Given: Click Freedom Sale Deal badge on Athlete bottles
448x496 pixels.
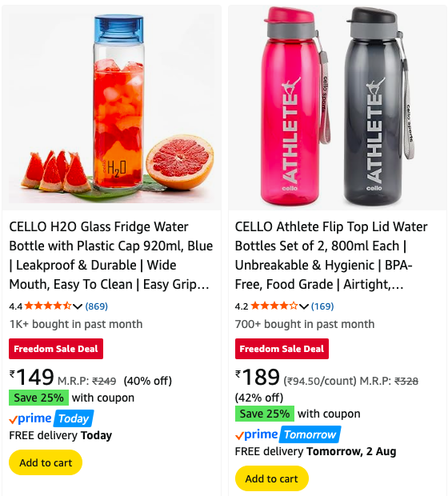Looking at the screenshot, I should pos(282,349).
